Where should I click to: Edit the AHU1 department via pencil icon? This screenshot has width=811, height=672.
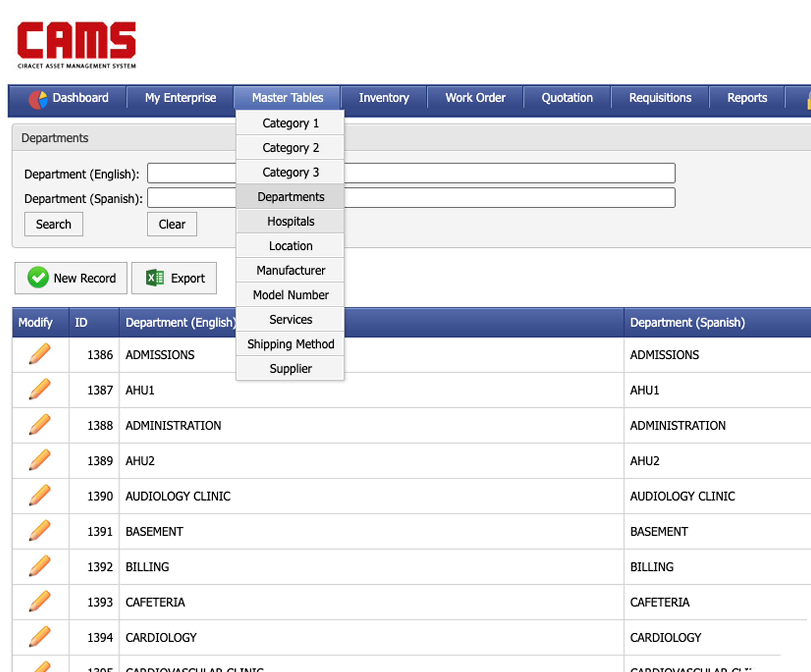click(40, 389)
